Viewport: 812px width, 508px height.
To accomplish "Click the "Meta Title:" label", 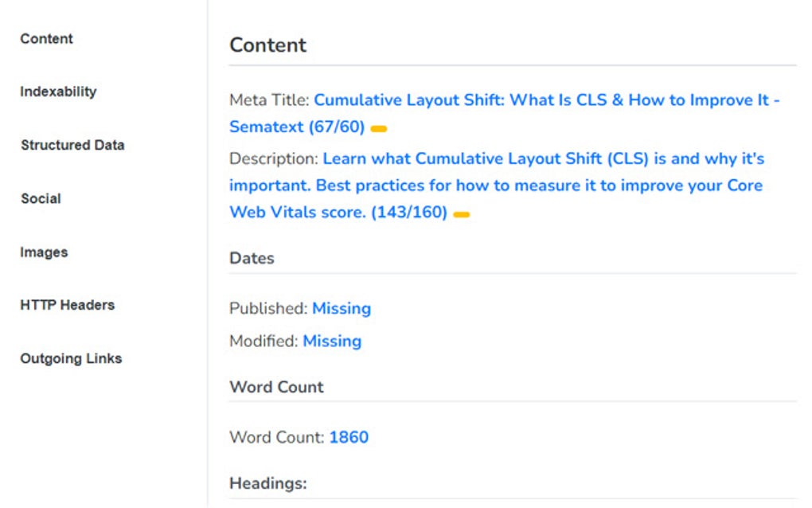I will (x=269, y=100).
